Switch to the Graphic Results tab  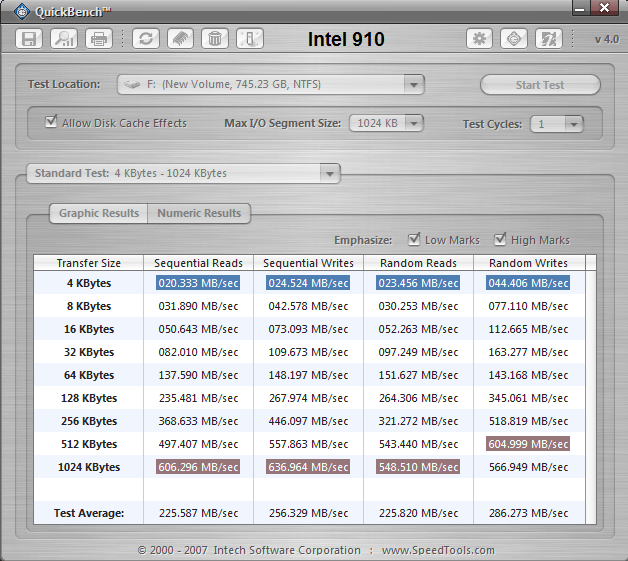point(98,213)
